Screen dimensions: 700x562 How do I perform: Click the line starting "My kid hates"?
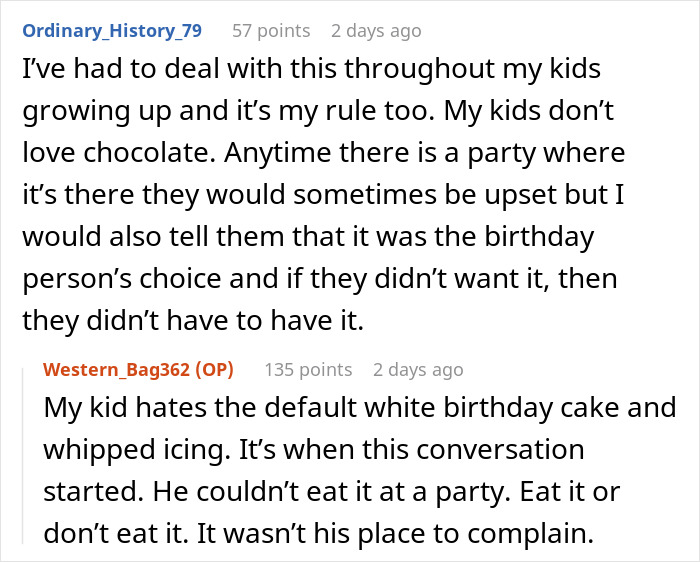tap(360, 408)
